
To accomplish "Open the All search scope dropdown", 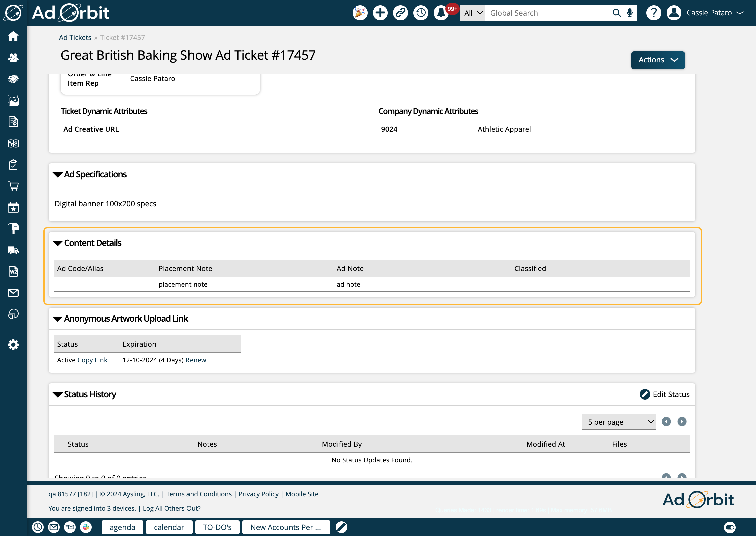I will (x=473, y=13).
